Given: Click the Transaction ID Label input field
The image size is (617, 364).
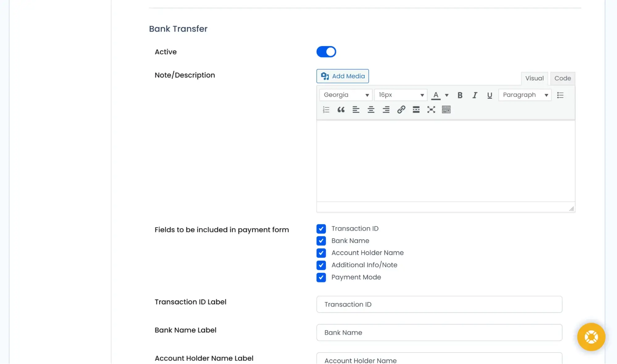Looking at the screenshot, I should click(439, 304).
